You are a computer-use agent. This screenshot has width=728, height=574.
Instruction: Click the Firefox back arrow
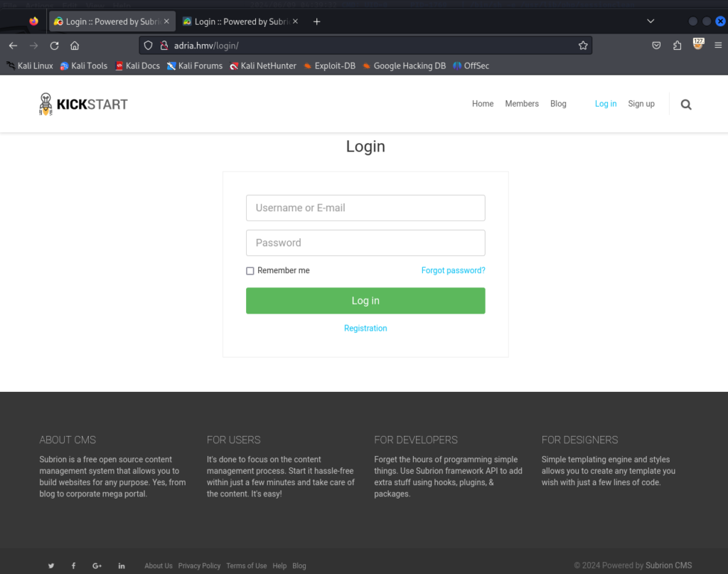[13, 46]
